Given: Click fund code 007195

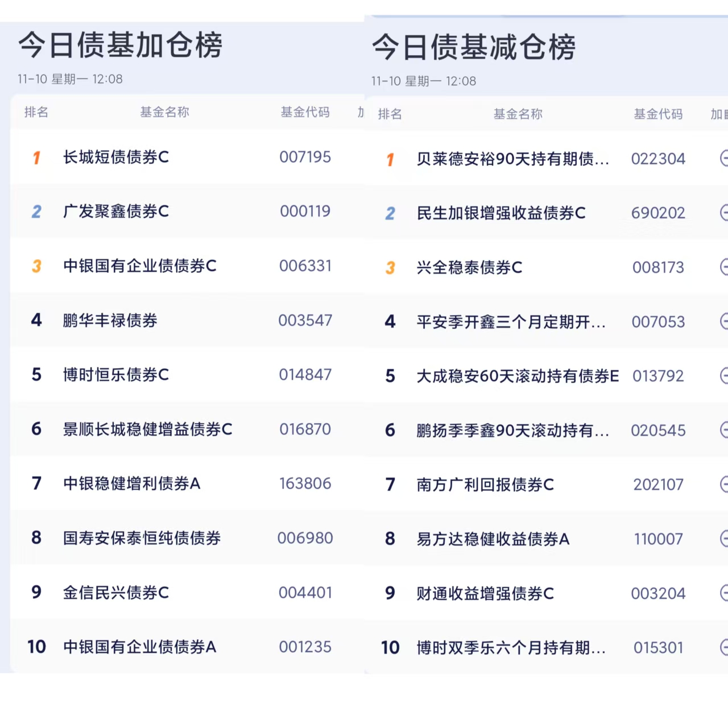Looking at the screenshot, I should pos(305,157).
